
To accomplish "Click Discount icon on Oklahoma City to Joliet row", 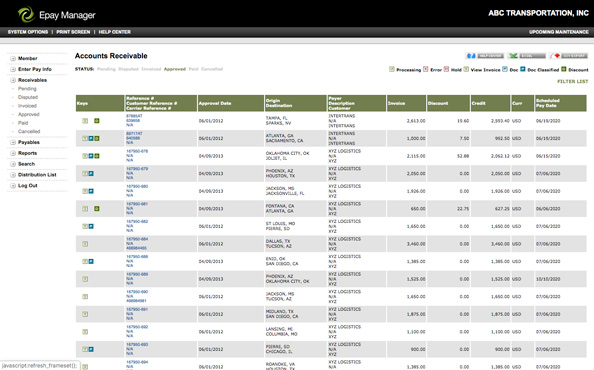I will click(x=97, y=156).
